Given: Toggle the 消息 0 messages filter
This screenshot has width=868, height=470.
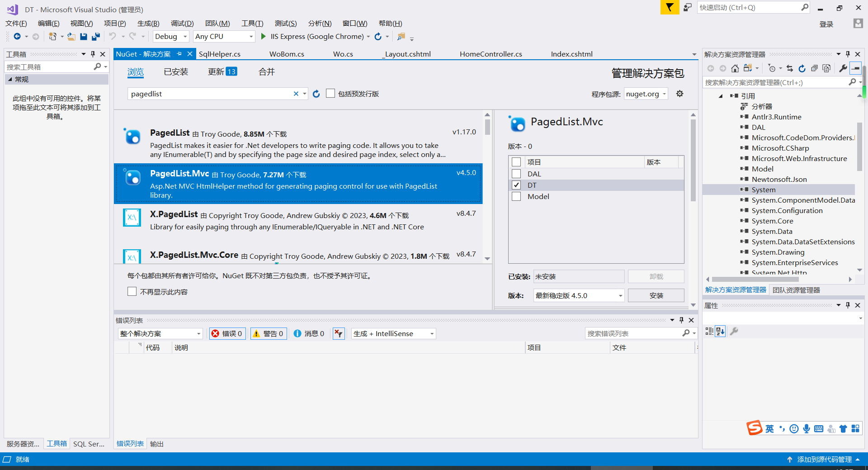Looking at the screenshot, I should [x=309, y=333].
